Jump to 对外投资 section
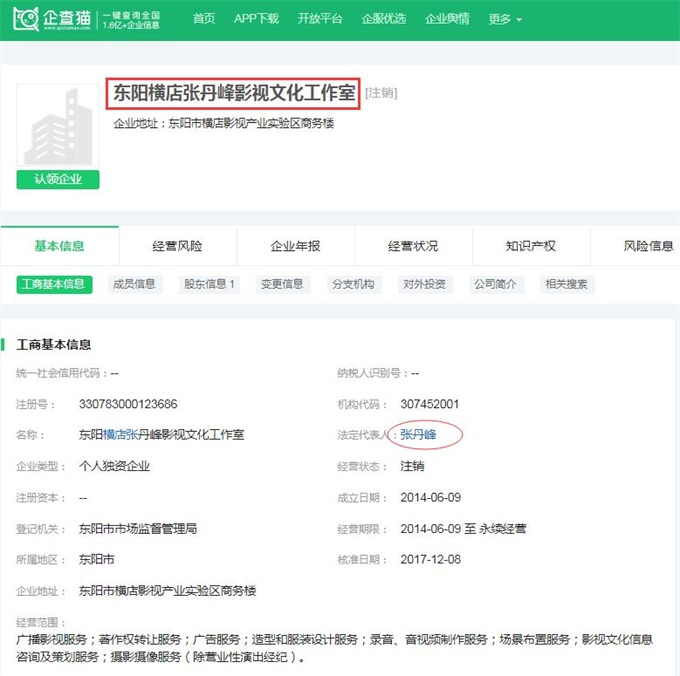The width and height of the screenshot is (680, 676). pos(425,284)
